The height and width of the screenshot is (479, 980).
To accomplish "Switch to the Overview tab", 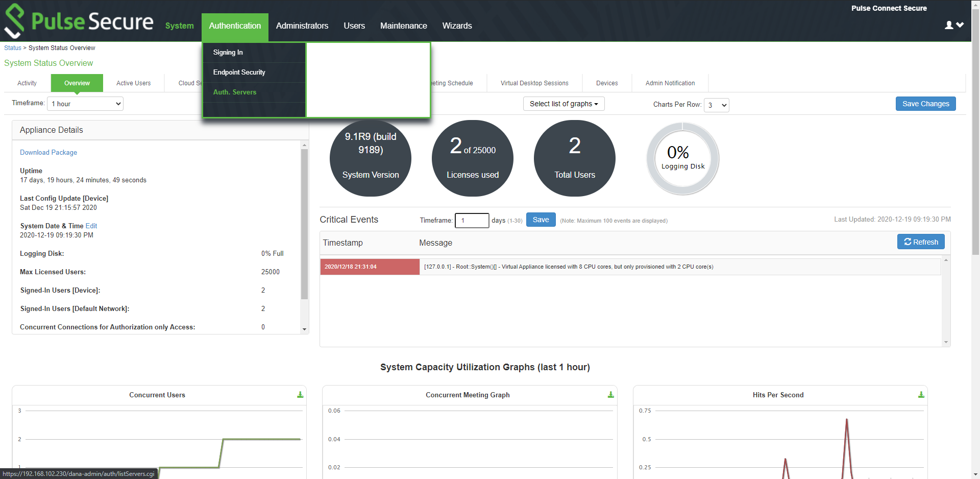I will pos(77,83).
